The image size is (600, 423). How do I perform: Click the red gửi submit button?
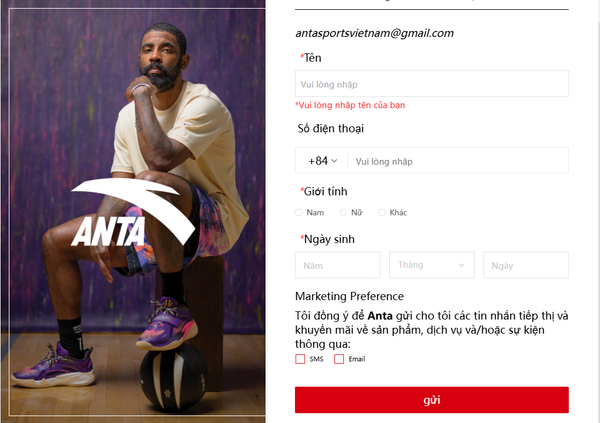(432, 400)
